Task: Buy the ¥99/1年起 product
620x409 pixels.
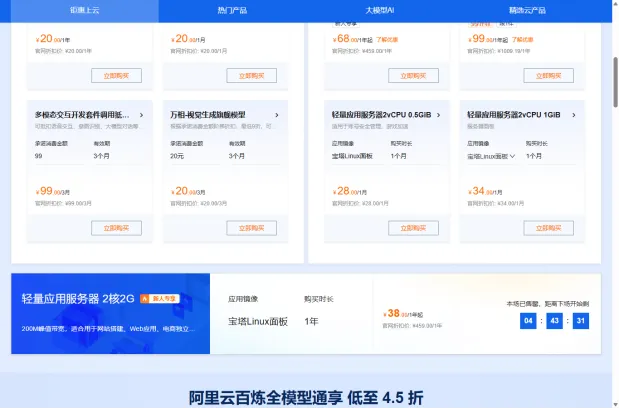Action: [548, 76]
